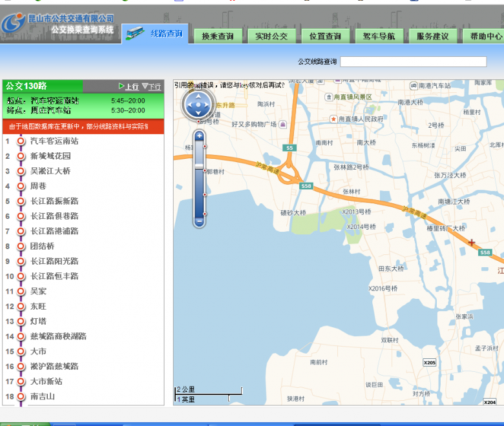Viewport: 504px width, 426px height.
Task: Switch route direction to 下行
Action: point(152,86)
